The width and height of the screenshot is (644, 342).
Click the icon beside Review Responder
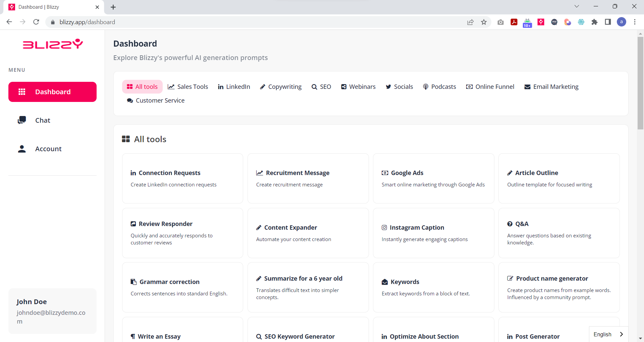133,224
